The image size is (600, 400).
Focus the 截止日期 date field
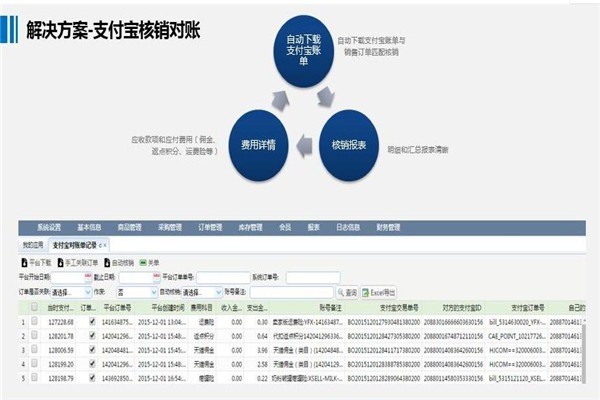tap(136, 277)
